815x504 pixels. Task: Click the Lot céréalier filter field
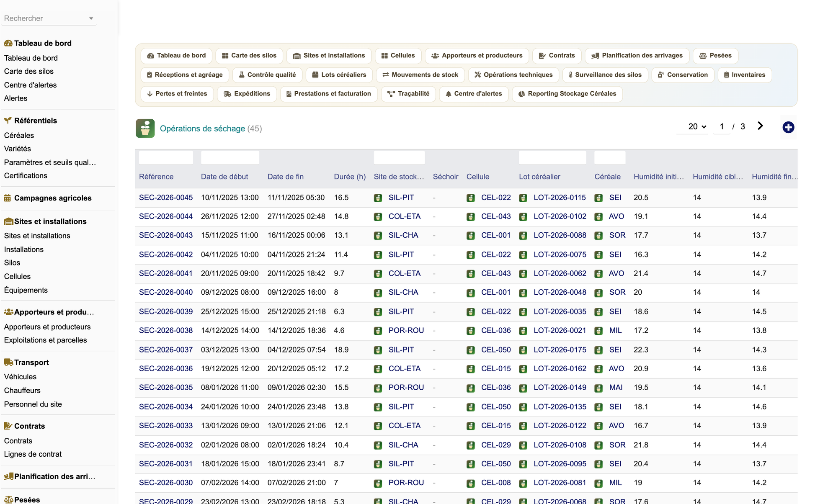tap(552, 157)
